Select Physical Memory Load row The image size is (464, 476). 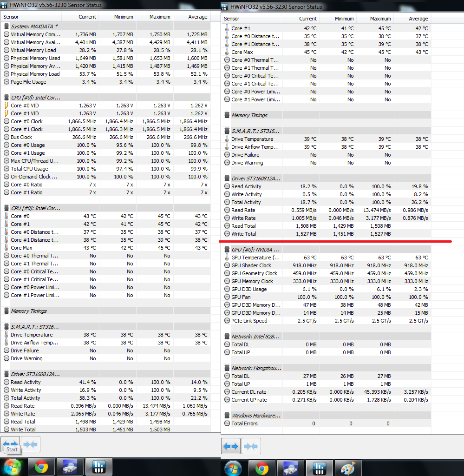(x=106, y=74)
